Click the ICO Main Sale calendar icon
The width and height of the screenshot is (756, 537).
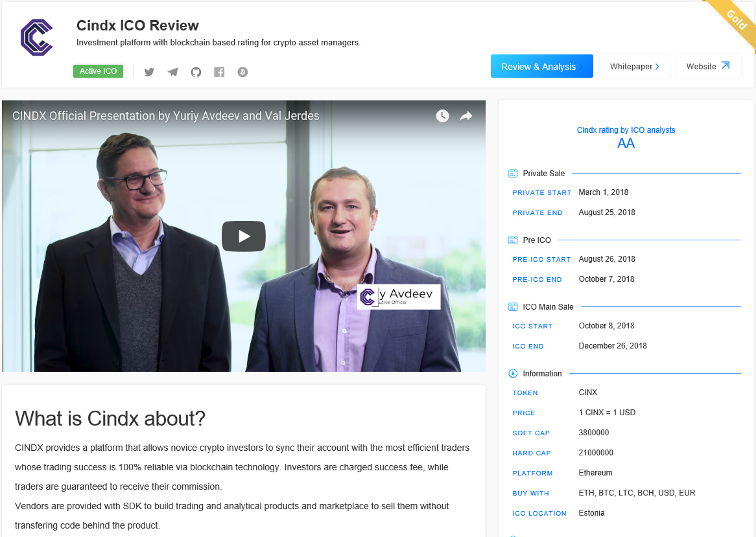pyautogui.click(x=513, y=307)
